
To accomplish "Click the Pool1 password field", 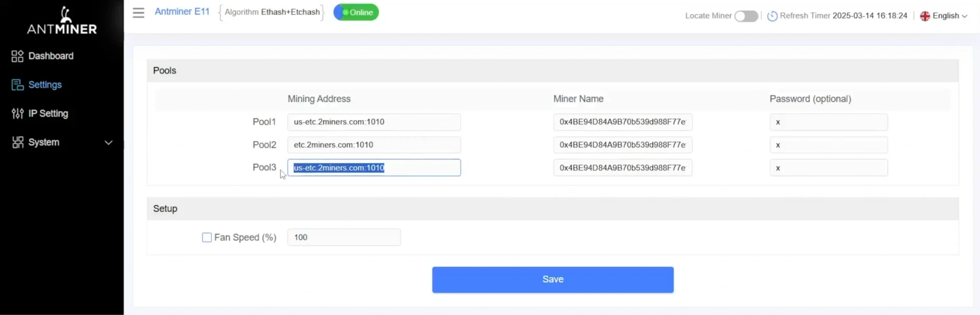I will point(829,122).
